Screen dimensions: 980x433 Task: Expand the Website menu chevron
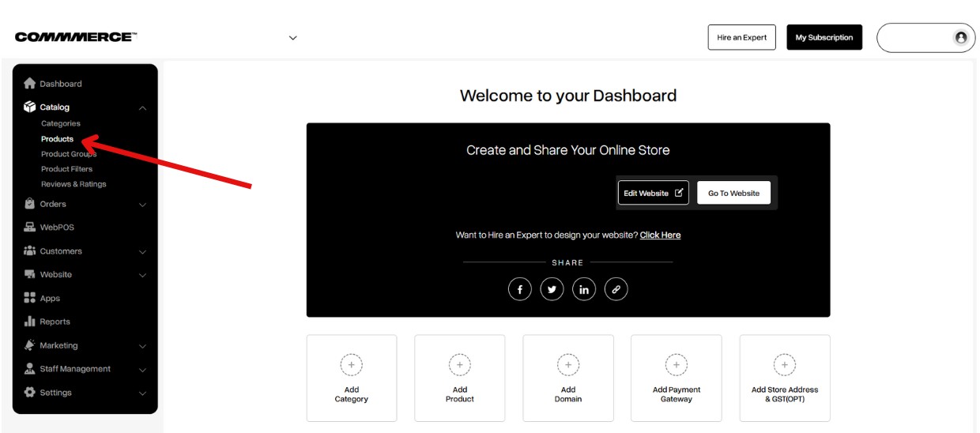click(x=142, y=275)
